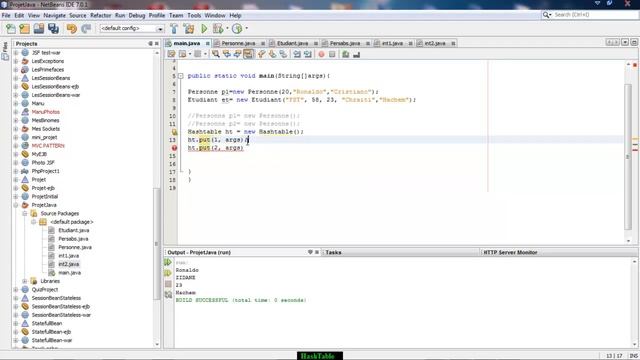Select the ManuPhotos project
The width and height of the screenshot is (640, 360).
coord(46,112)
